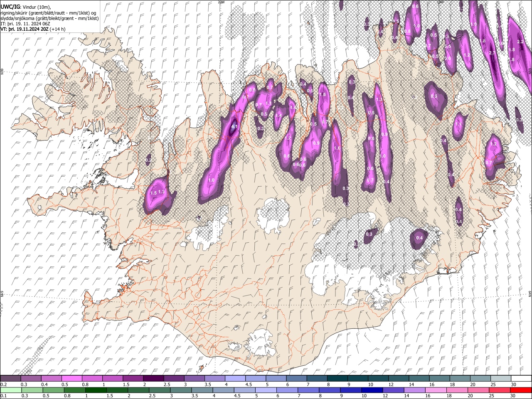Pick the lower legend swatch starting at 0.5
Screen dimensions: 532x399
[x=53, y=390]
